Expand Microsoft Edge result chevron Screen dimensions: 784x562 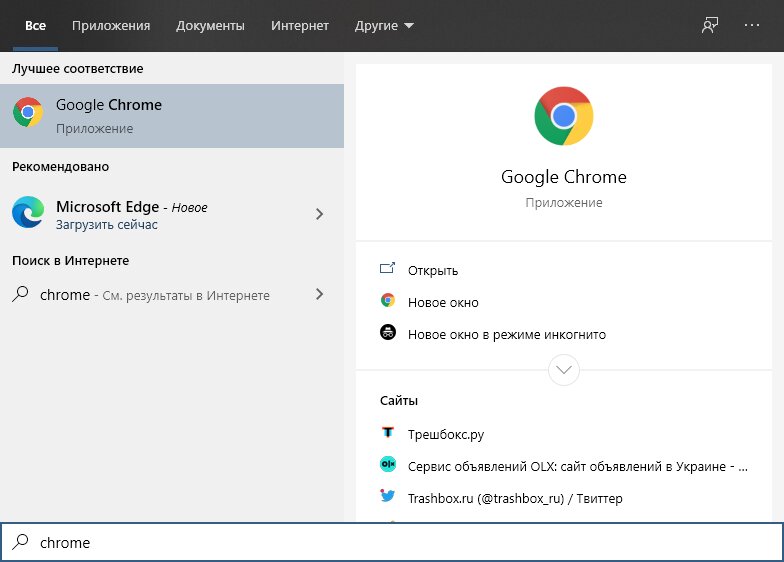pyautogui.click(x=320, y=214)
